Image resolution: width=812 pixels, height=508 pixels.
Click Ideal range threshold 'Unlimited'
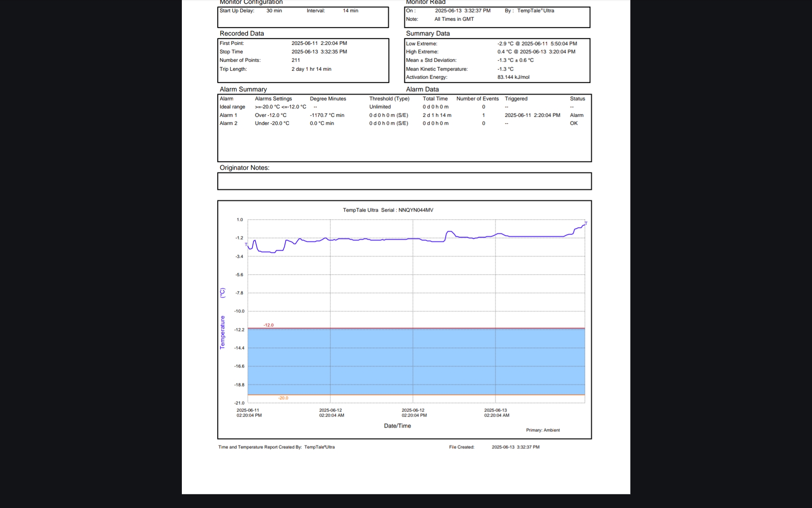point(380,107)
